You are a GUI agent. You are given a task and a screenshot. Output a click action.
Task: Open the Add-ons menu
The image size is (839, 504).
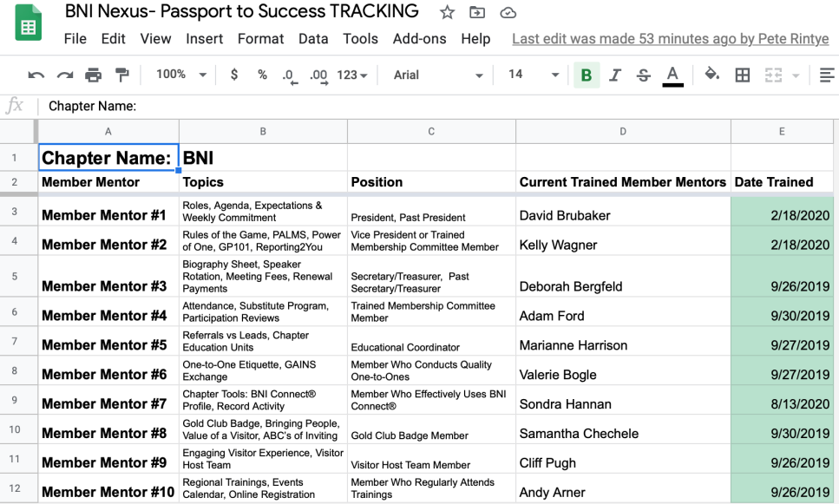[x=420, y=38]
